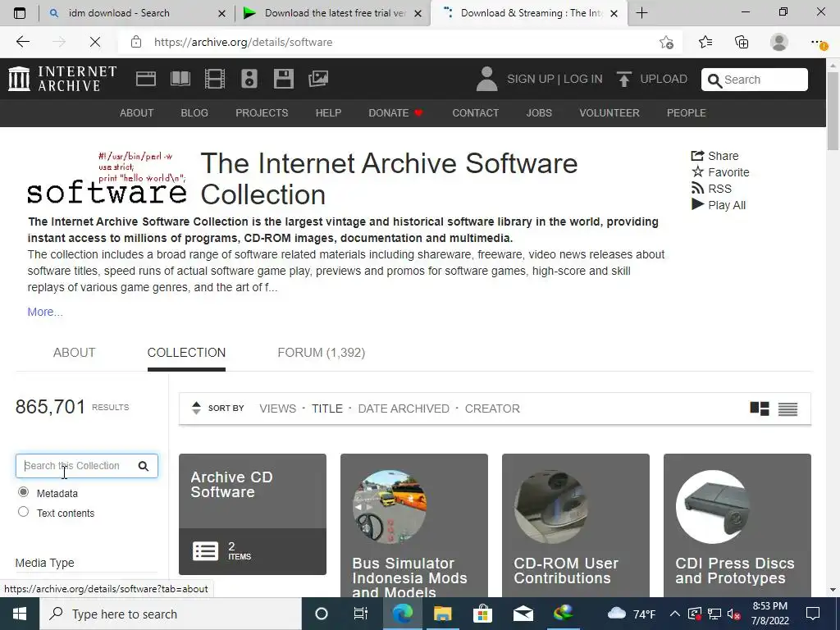Viewport: 840px width, 630px height.
Task: Open Edge Settings and more menu
Action: point(818,43)
